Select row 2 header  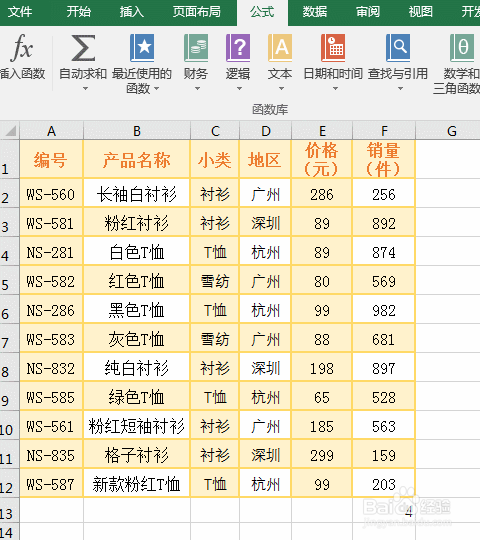(x=10, y=193)
